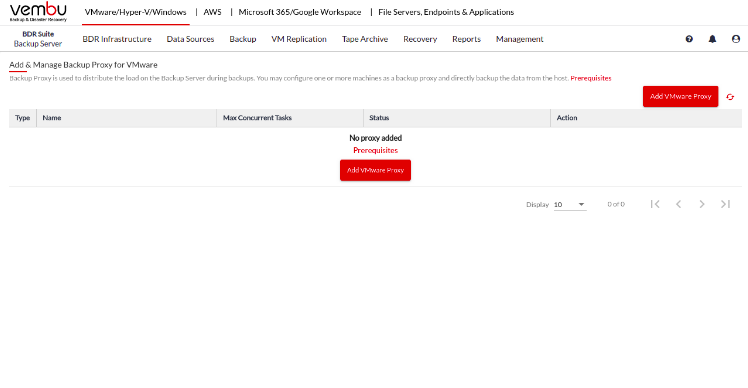Click the No proxy added message
The image size is (748, 388).
(375, 138)
